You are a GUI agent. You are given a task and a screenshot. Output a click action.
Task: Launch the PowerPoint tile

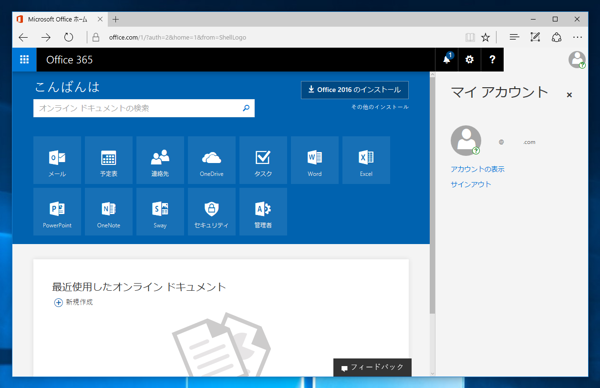coord(57,212)
